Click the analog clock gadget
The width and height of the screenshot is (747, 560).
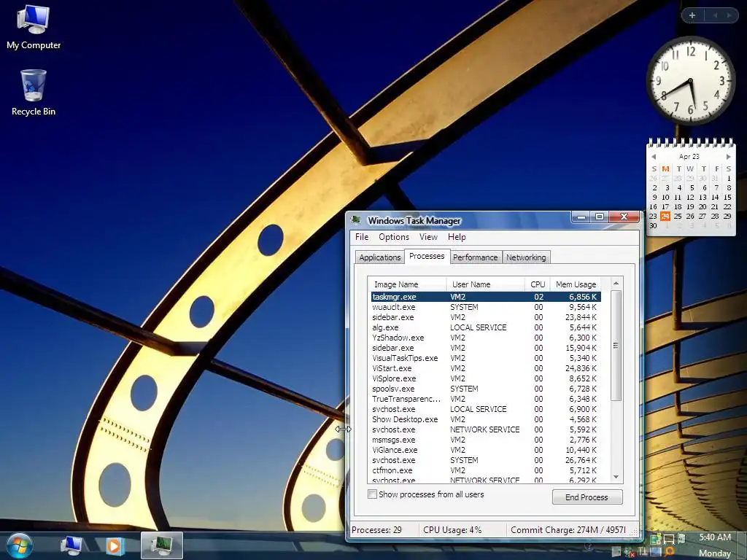(690, 80)
